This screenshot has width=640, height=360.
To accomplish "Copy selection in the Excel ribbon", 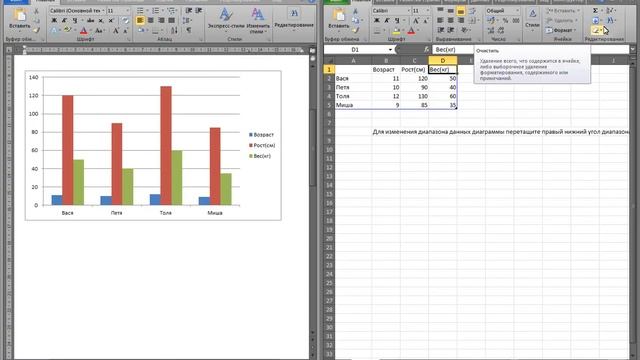I will 356,20.
